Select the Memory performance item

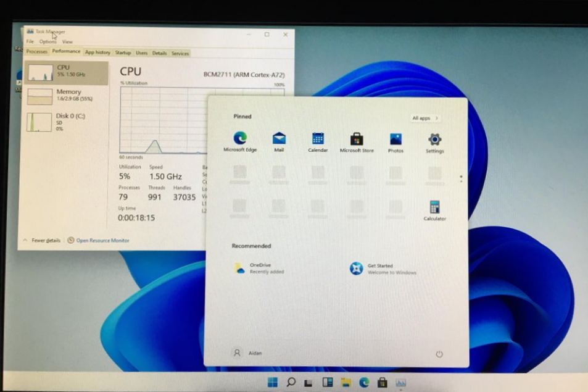coord(67,96)
